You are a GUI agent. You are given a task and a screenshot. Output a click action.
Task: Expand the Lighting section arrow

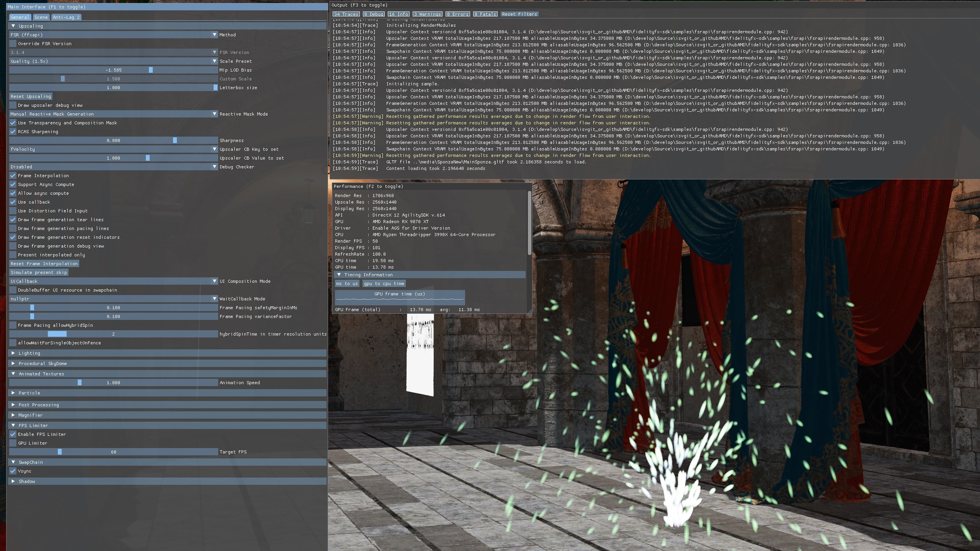pos(13,353)
